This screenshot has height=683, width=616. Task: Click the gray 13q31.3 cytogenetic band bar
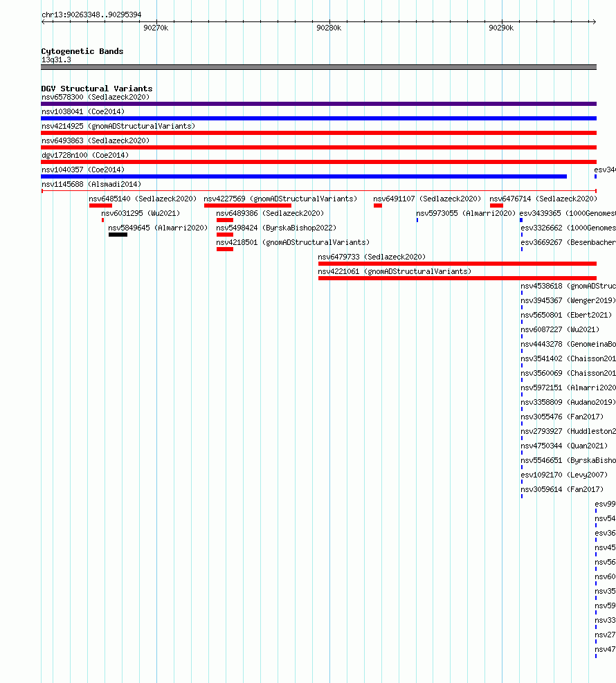(319, 67)
